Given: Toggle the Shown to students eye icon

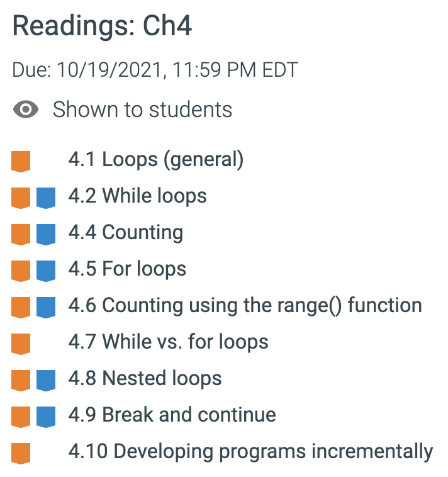Looking at the screenshot, I should pos(26,109).
